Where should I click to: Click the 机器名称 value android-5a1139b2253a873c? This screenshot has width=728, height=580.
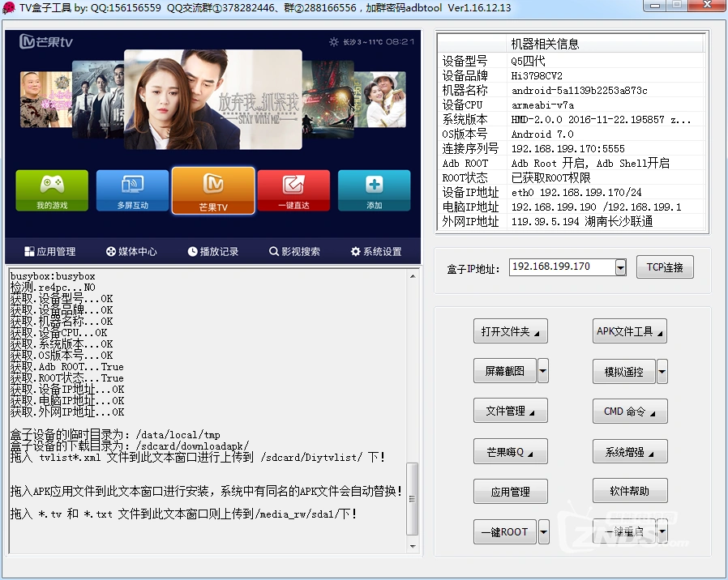(x=579, y=91)
